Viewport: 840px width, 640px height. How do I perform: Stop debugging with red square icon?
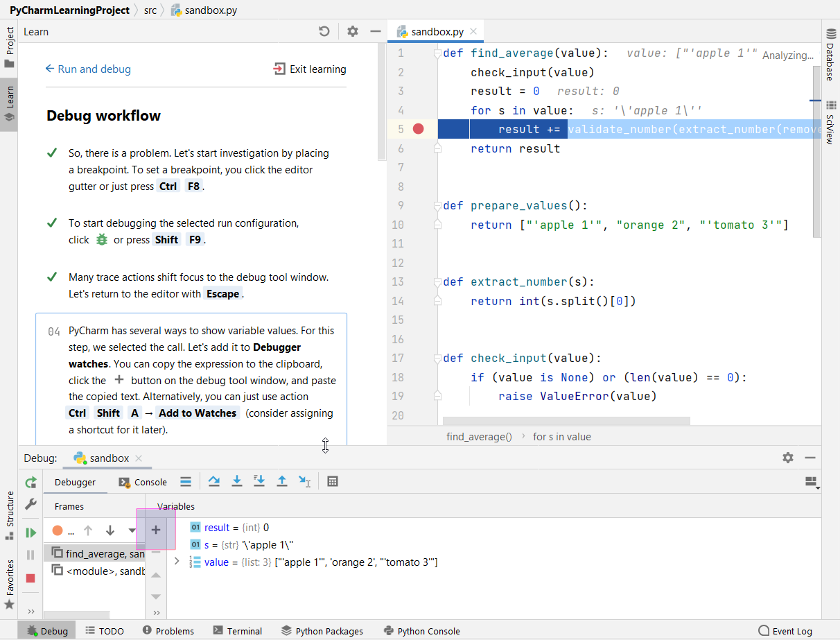point(30,578)
